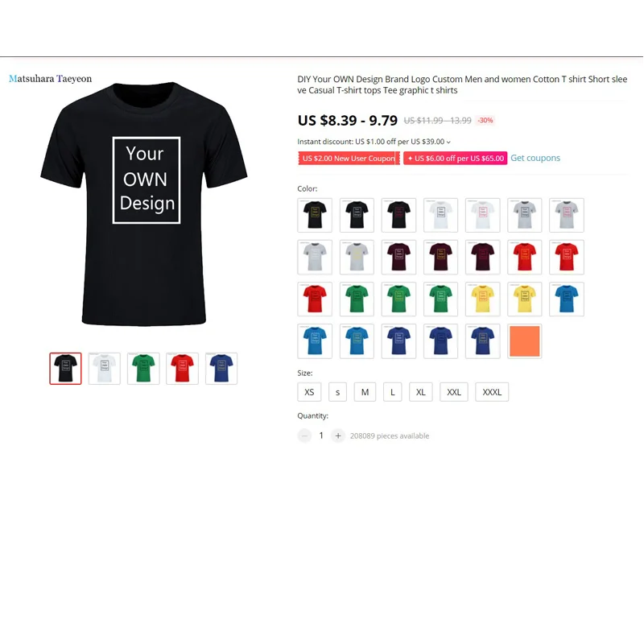644x644 pixels.
Task: Show the green shirt gallery thumbnail
Action: [143, 369]
